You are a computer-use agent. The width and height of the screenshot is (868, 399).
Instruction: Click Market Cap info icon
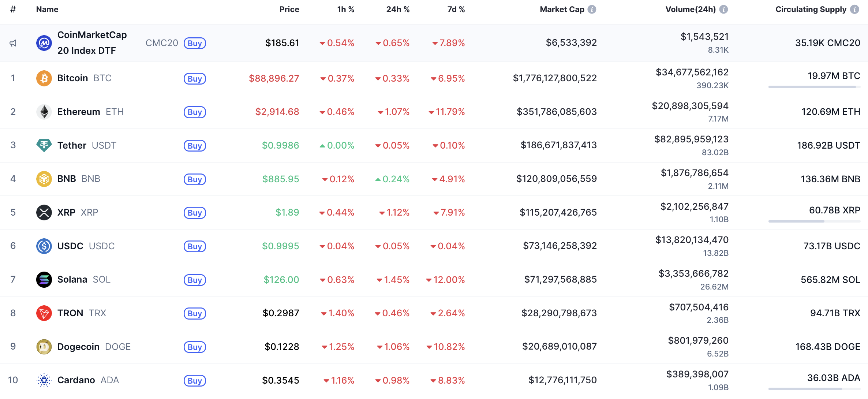[x=592, y=10]
